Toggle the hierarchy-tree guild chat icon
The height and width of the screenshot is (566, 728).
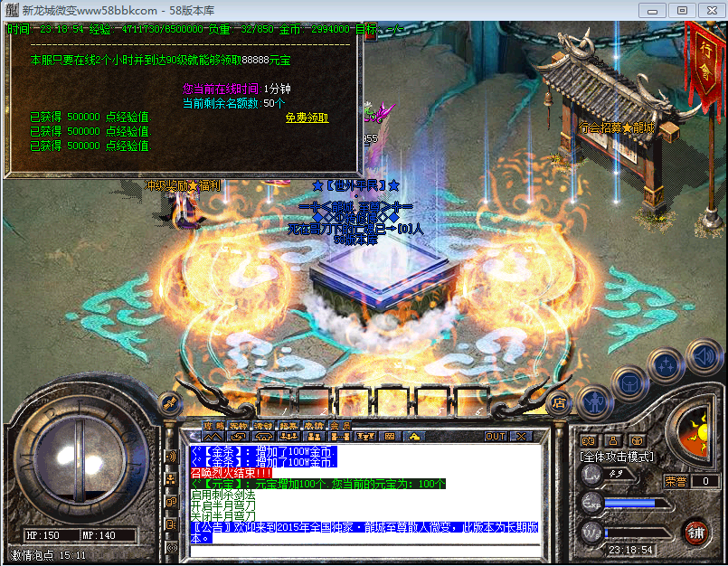click(x=171, y=479)
